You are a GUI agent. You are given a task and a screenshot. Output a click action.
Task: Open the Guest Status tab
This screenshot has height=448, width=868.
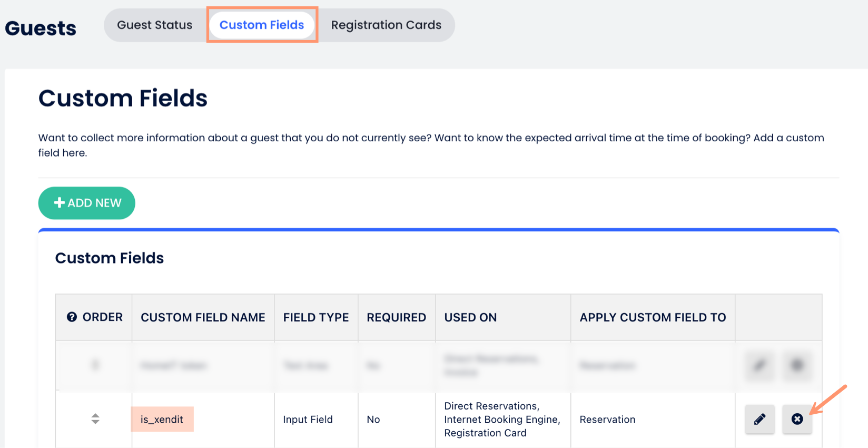tap(154, 25)
